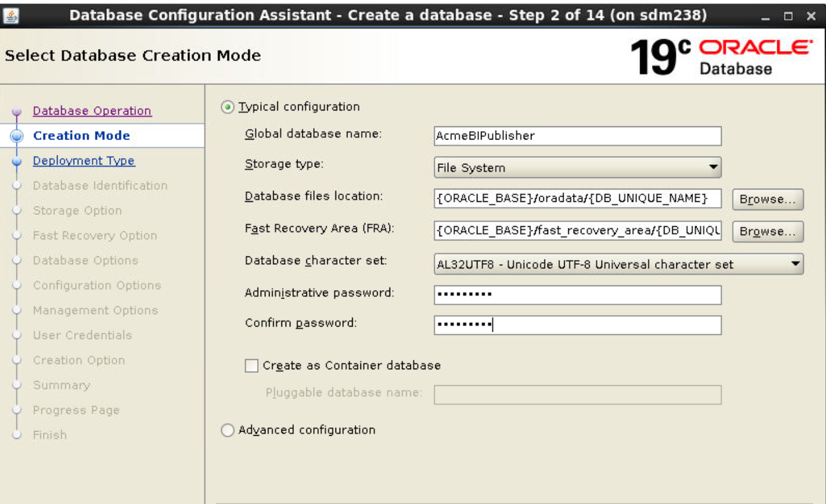This screenshot has height=504, width=826.
Task: Click the Select Database Creation Mode heading
Action: [132, 56]
